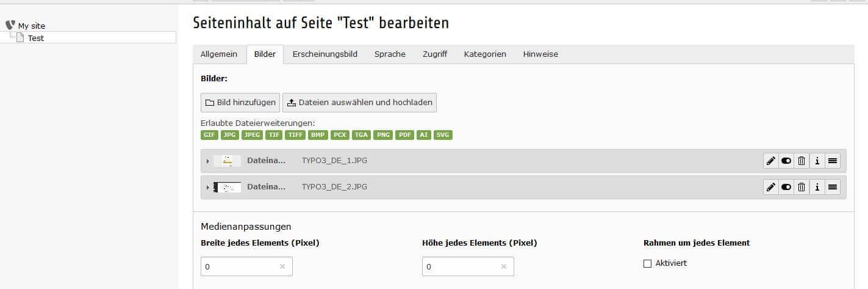Image resolution: width=868 pixels, height=289 pixels.
Task: Toggle visibility of TYPO3_DE_1.JPG
Action: (x=786, y=161)
